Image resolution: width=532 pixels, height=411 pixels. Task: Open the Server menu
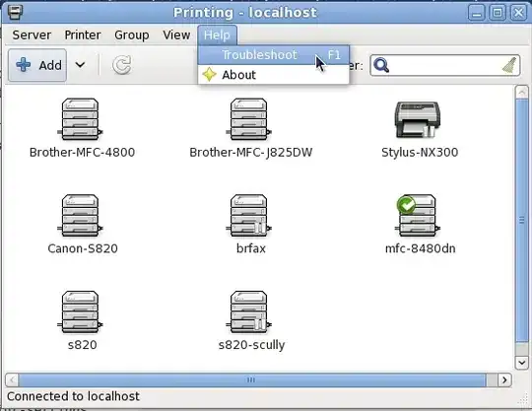tap(32, 34)
